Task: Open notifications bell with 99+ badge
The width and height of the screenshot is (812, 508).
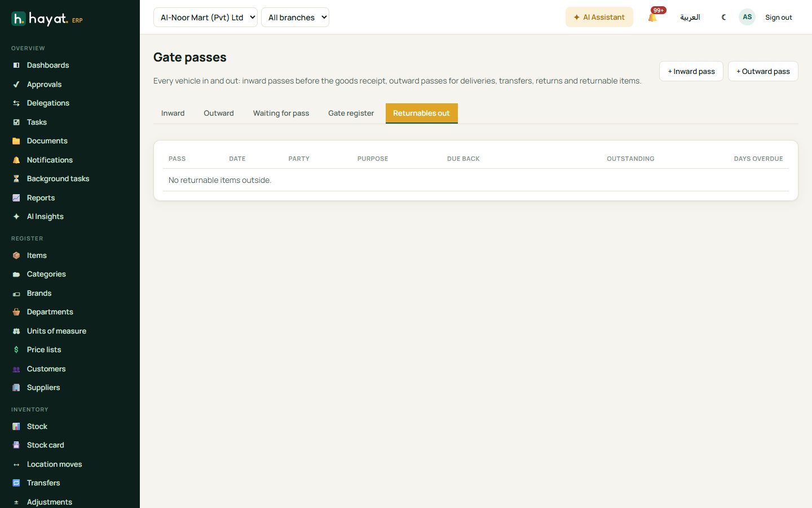Action: 653,17
